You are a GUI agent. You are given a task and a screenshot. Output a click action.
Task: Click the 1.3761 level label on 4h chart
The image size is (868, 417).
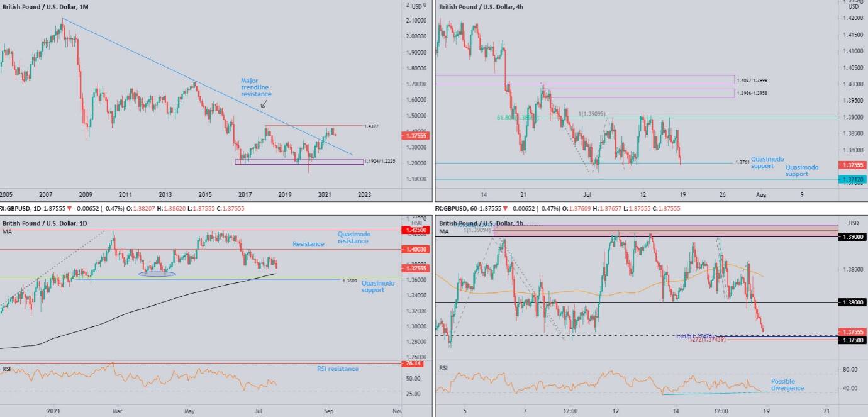(743, 162)
